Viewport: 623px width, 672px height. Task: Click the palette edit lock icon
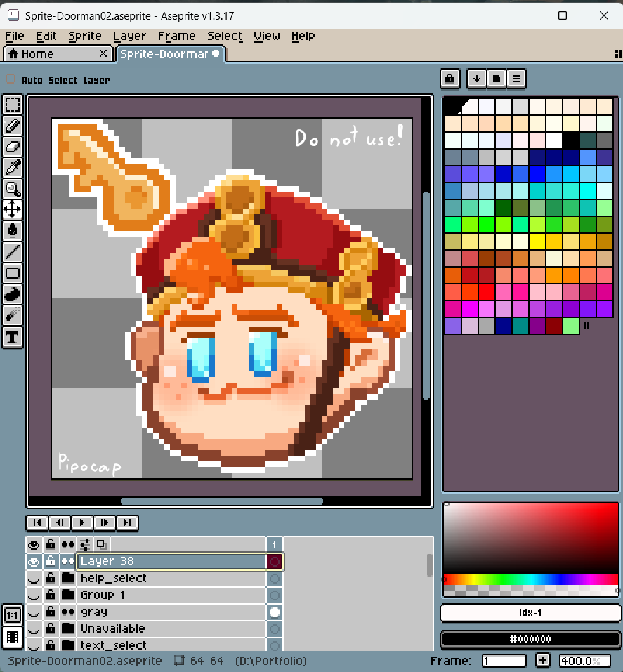[x=450, y=79]
